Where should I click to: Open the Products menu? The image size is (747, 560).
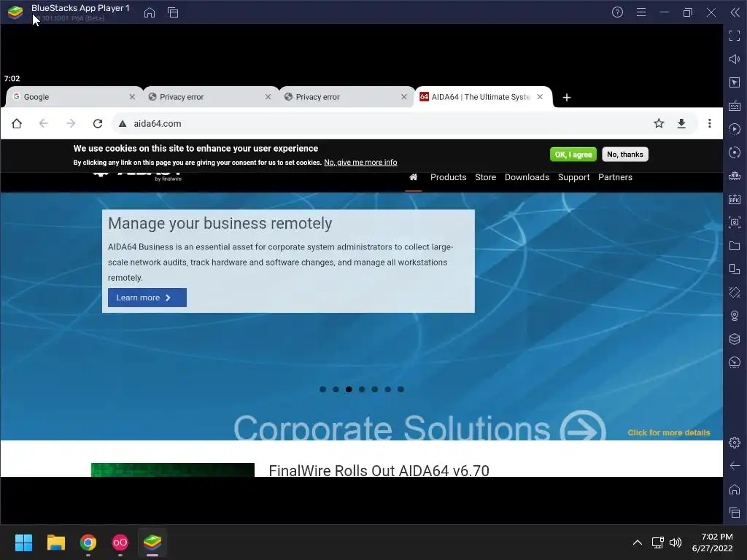click(449, 177)
